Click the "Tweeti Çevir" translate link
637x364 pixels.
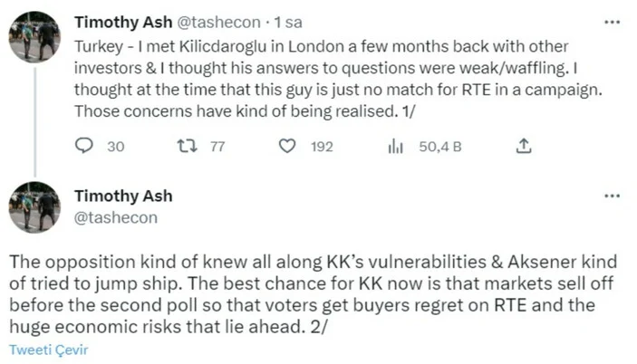[x=49, y=350]
